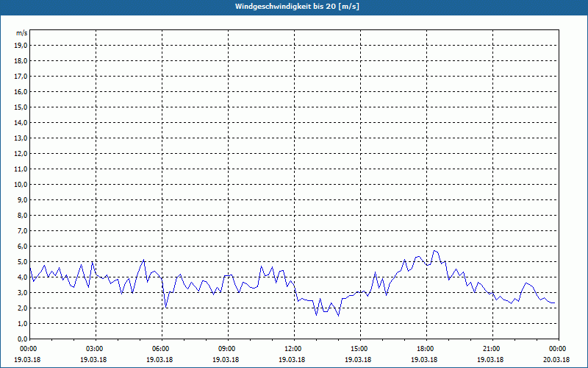Click the "09:00" time label
The image size is (588, 368).
[x=228, y=348]
